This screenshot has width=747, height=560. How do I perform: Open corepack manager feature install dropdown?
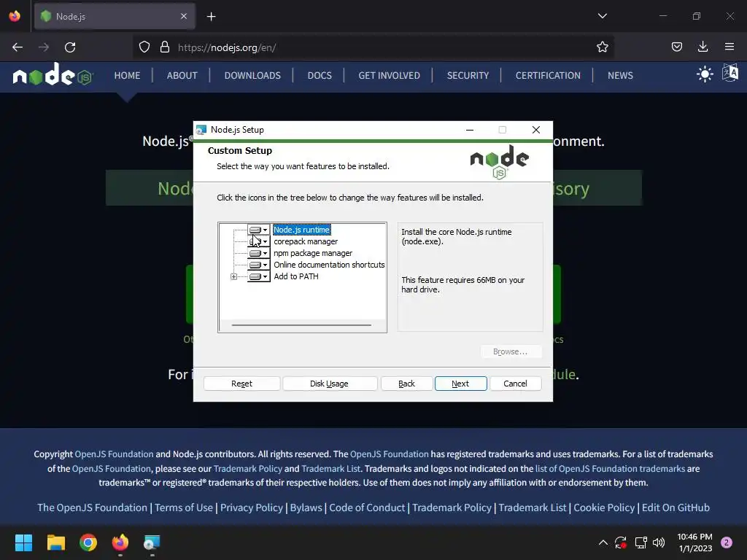click(258, 241)
